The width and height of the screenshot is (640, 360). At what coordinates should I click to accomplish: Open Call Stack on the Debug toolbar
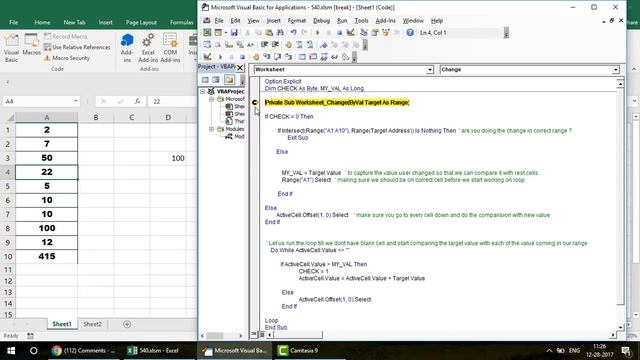(x=346, y=57)
